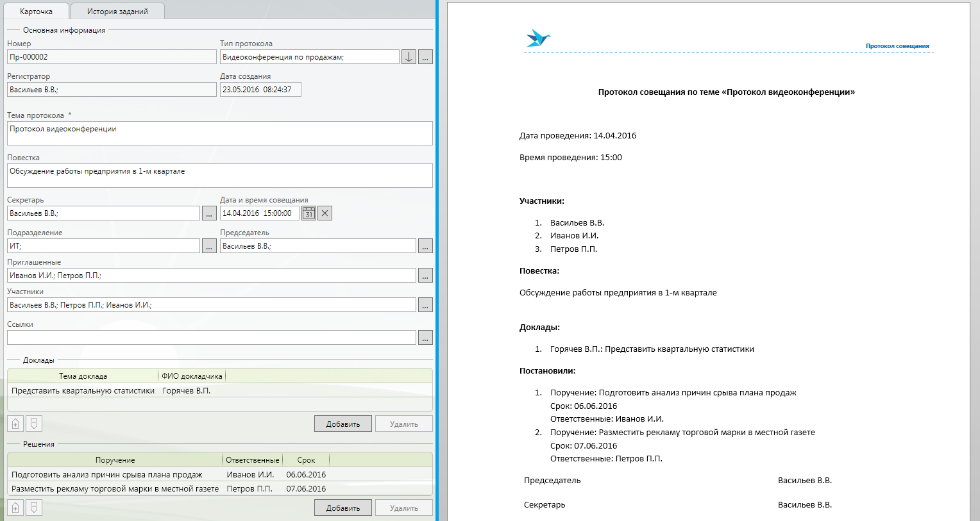Move decision row down in Решения

(34, 508)
